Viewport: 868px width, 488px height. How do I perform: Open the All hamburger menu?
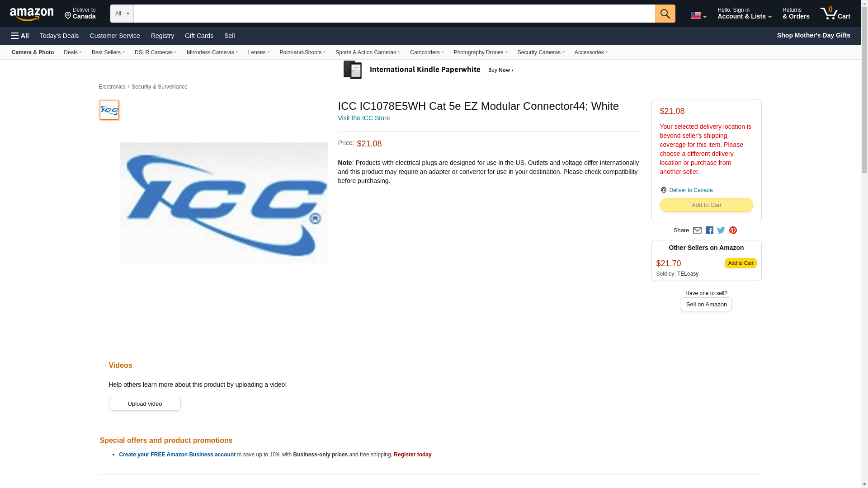(20, 36)
